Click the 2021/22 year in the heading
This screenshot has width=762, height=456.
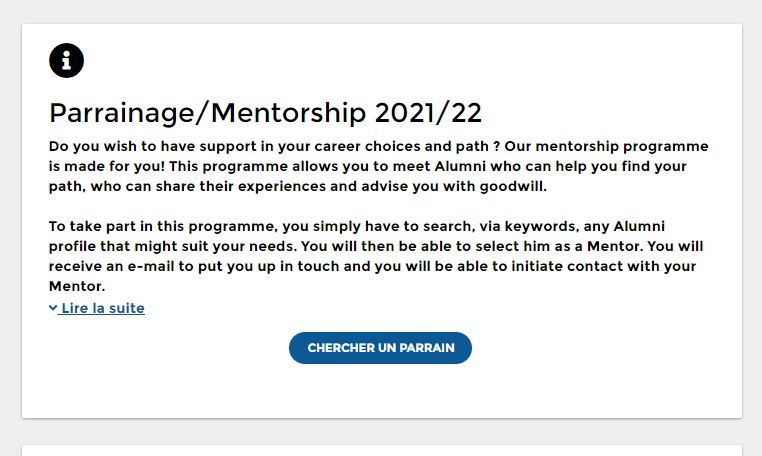coord(428,113)
